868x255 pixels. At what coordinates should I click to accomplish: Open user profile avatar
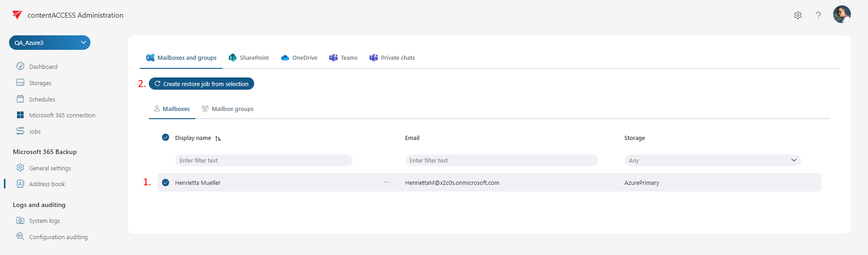pyautogui.click(x=842, y=14)
